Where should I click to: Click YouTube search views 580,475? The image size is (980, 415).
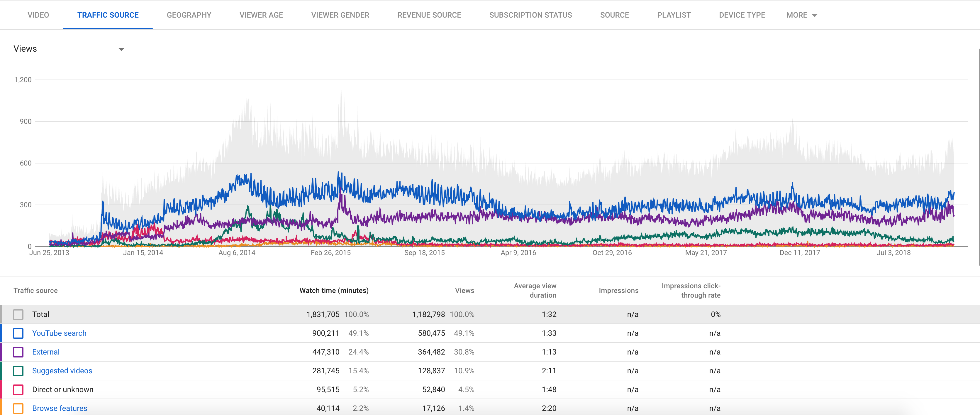tap(431, 333)
